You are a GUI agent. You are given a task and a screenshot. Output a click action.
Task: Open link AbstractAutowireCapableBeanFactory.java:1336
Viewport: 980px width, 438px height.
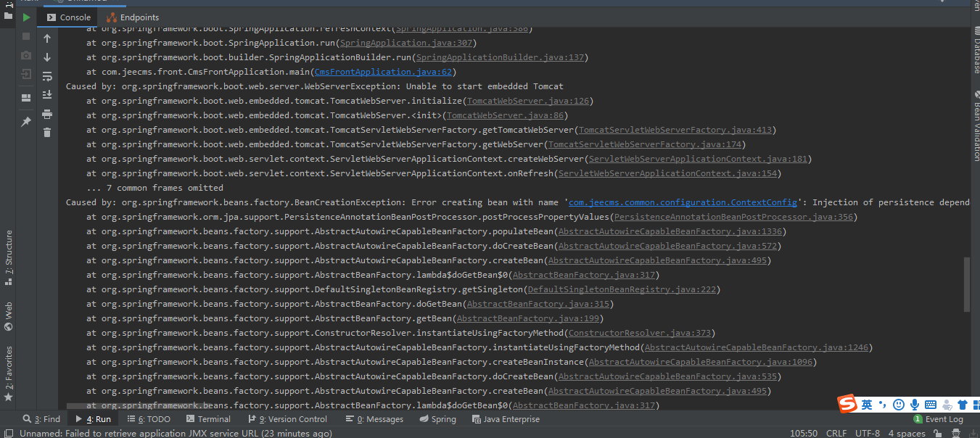tap(670, 231)
